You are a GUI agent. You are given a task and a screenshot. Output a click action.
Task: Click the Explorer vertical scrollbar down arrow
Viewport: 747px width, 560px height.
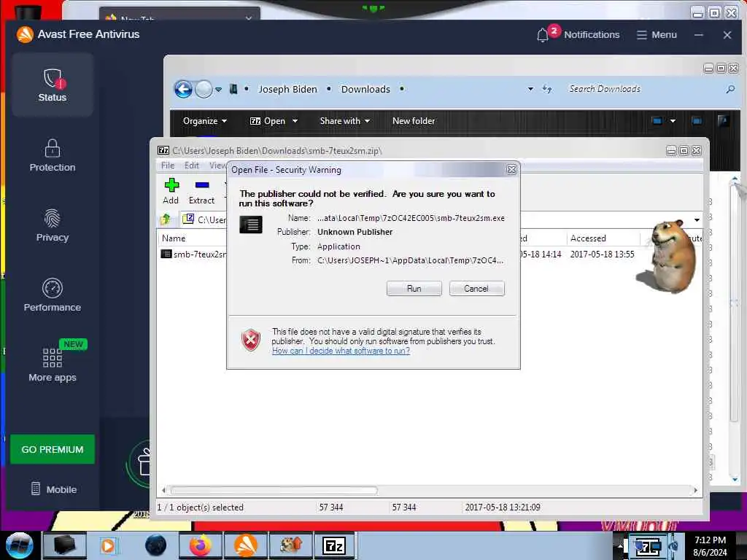(x=735, y=479)
